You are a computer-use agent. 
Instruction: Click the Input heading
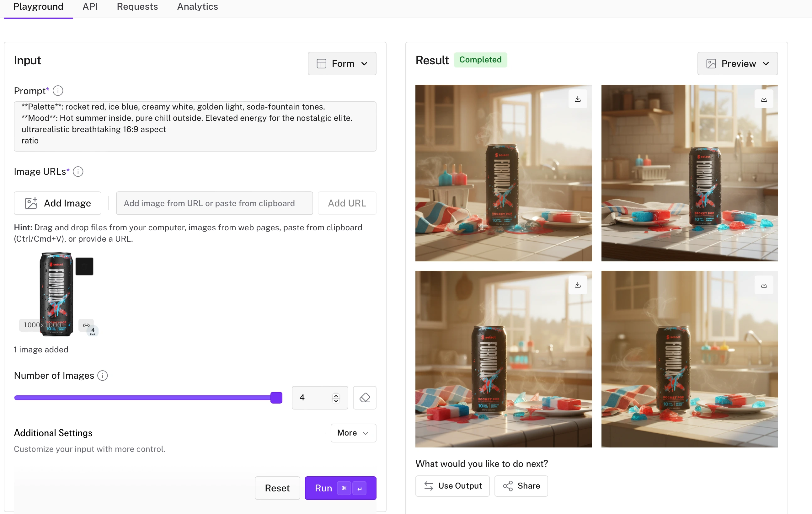tap(27, 60)
